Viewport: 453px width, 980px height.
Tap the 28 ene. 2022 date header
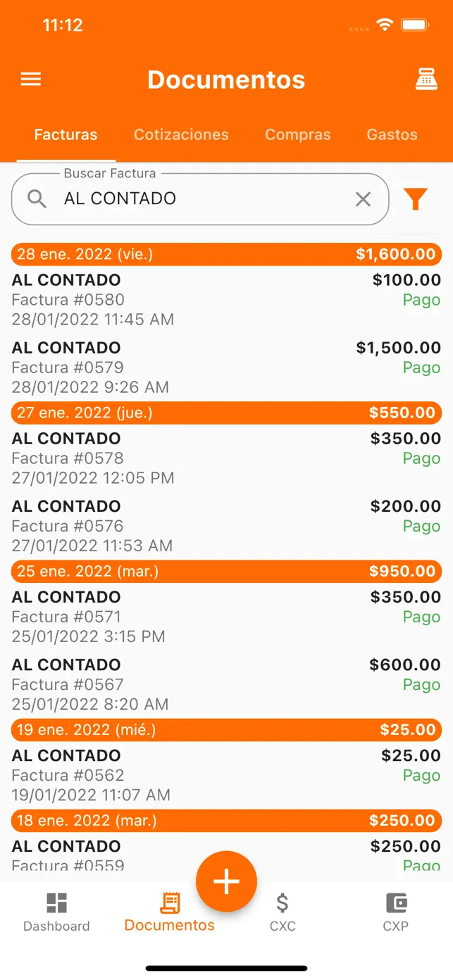226,254
